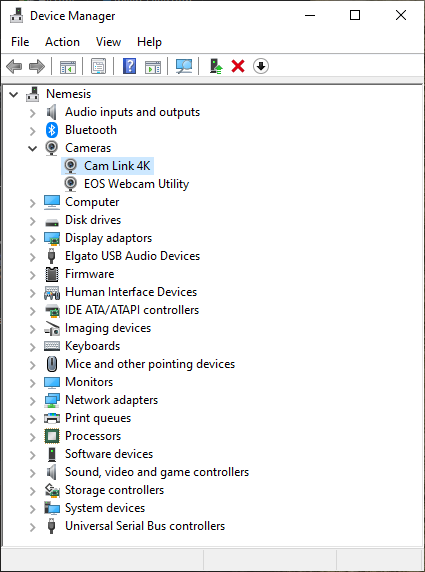Click the Print queues printer icon
425x572 pixels.
click(52, 418)
